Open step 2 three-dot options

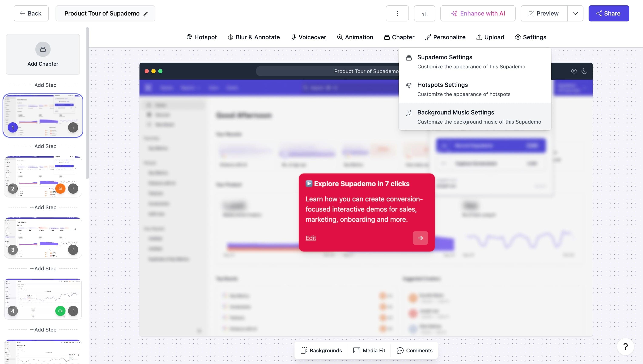pyautogui.click(x=73, y=189)
